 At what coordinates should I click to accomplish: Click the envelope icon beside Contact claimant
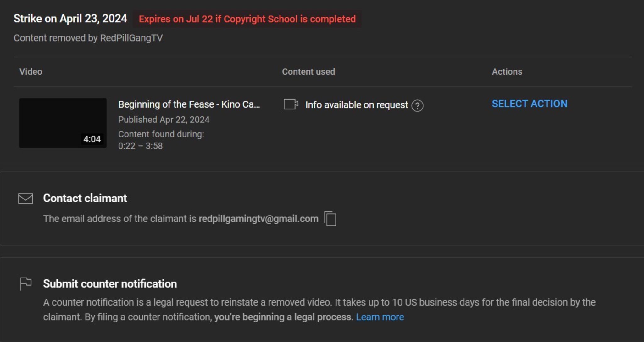25,199
